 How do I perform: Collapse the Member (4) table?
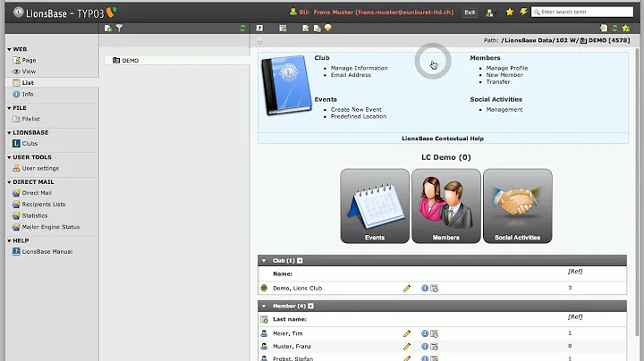[x=264, y=306]
